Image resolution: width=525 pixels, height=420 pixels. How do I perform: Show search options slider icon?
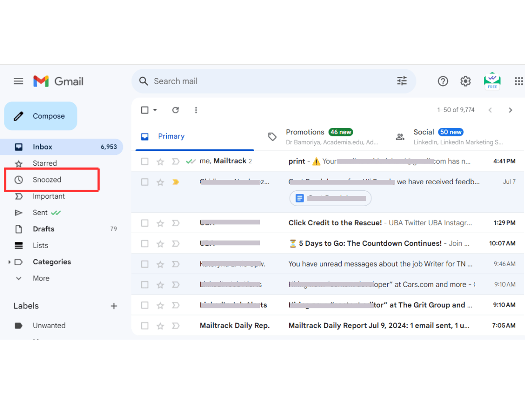tap(402, 81)
